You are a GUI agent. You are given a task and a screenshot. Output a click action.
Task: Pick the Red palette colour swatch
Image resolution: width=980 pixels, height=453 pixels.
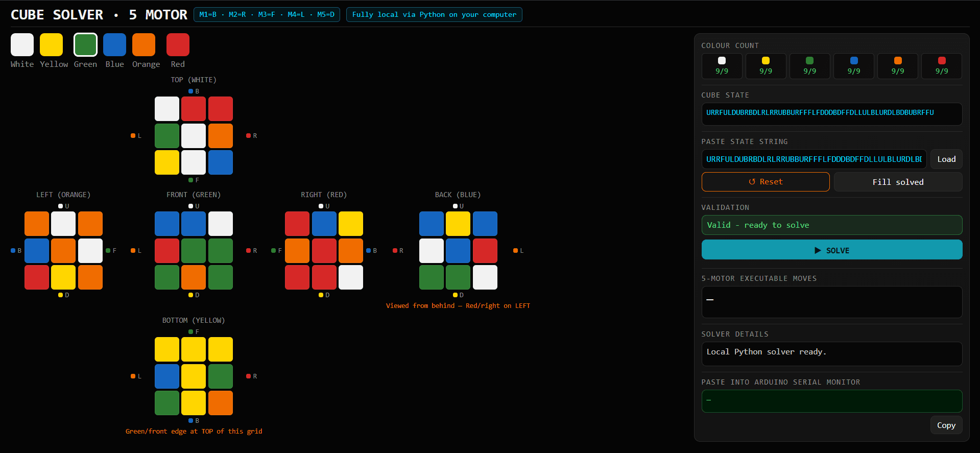click(x=178, y=44)
